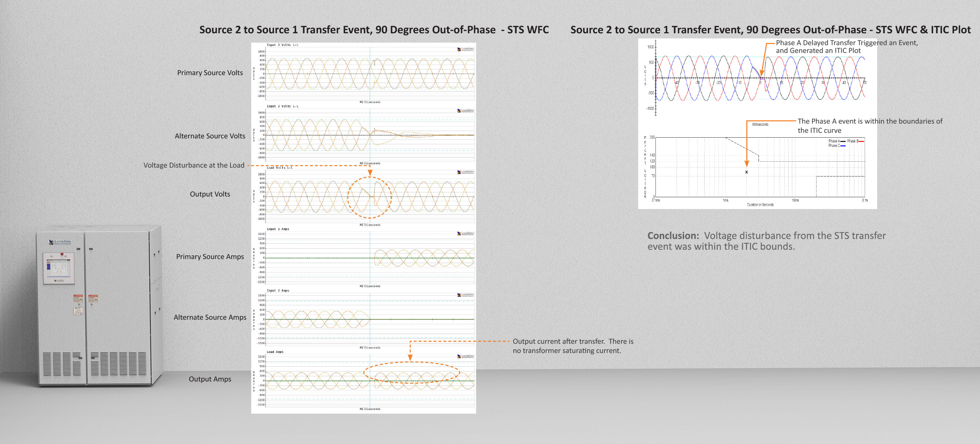Click the LayerZero logo in Input 1 Amps chart
The image size is (980, 444).
(x=465, y=233)
